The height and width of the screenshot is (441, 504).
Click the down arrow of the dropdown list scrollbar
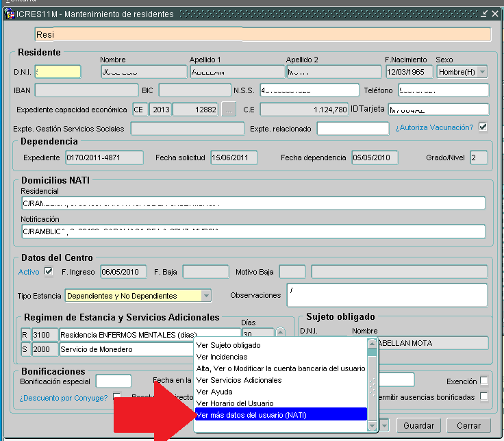(x=372, y=426)
